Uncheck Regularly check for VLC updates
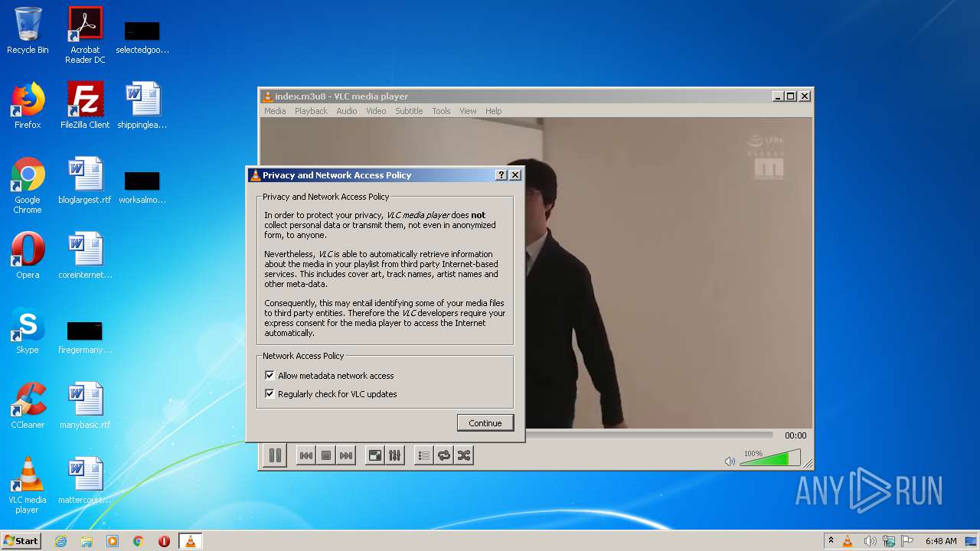Image resolution: width=980 pixels, height=551 pixels. coord(269,394)
